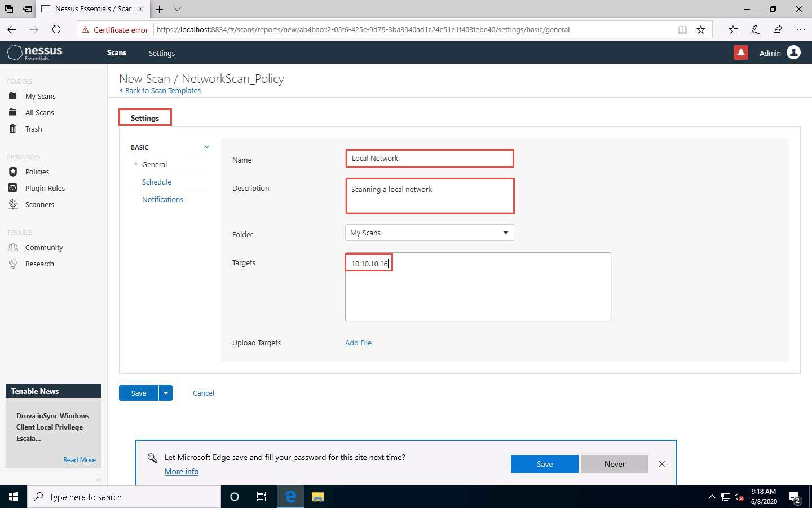Open the tab list chevron in Edge
The image size is (812, 508).
click(x=177, y=9)
